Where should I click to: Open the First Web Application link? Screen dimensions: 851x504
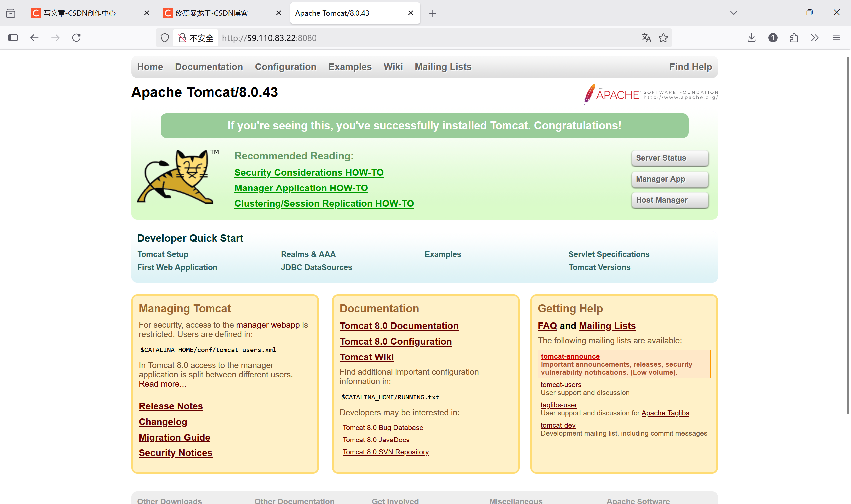click(177, 267)
